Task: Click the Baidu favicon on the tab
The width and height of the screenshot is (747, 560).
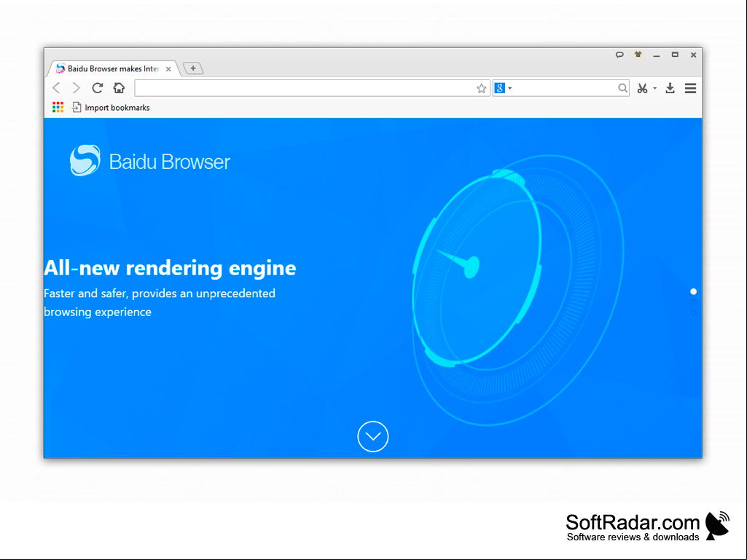Action: 60,68
